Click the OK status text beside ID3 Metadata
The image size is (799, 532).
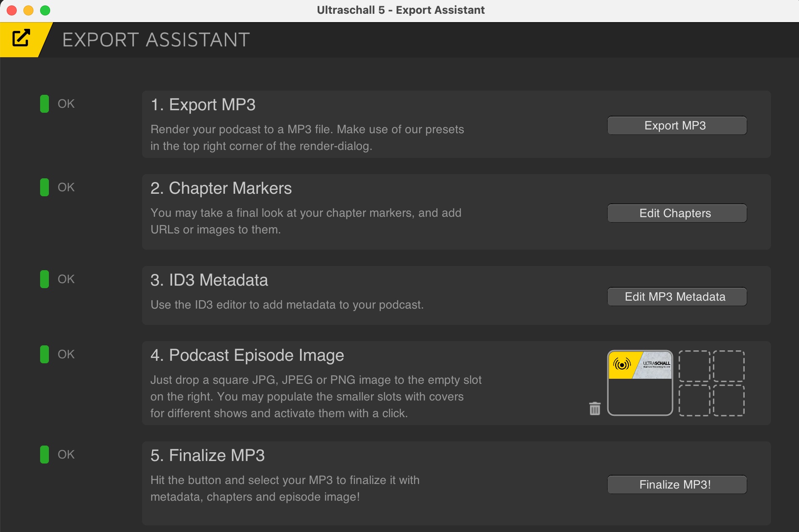pos(66,279)
